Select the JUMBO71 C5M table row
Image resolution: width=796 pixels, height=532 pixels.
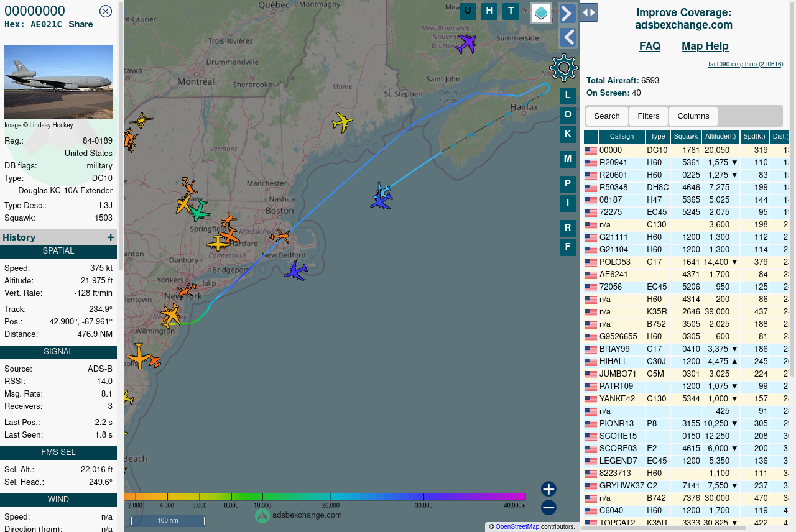click(687, 374)
